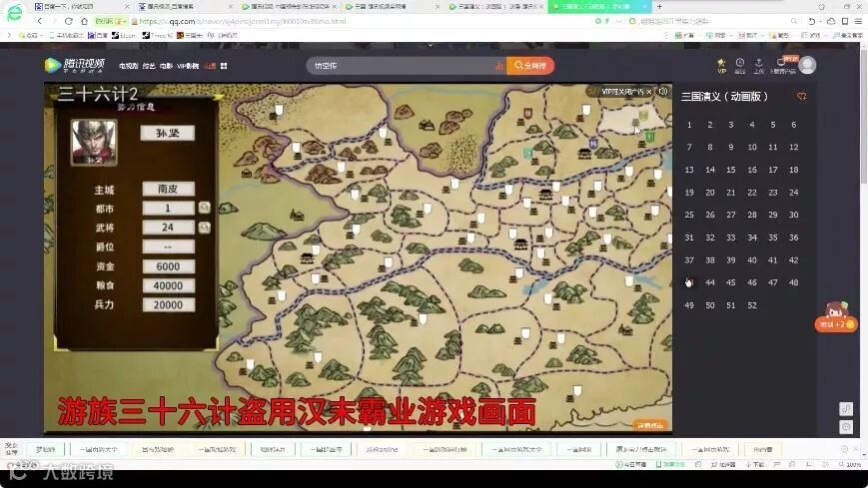Open the JJsRonline recommendation link

coord(382,449)
